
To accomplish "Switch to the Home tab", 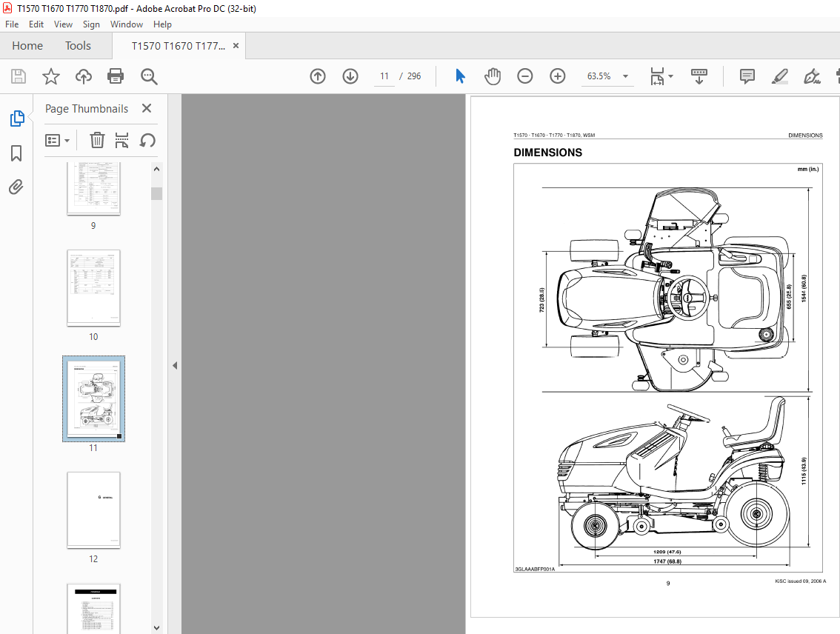I will coord(27,46).
